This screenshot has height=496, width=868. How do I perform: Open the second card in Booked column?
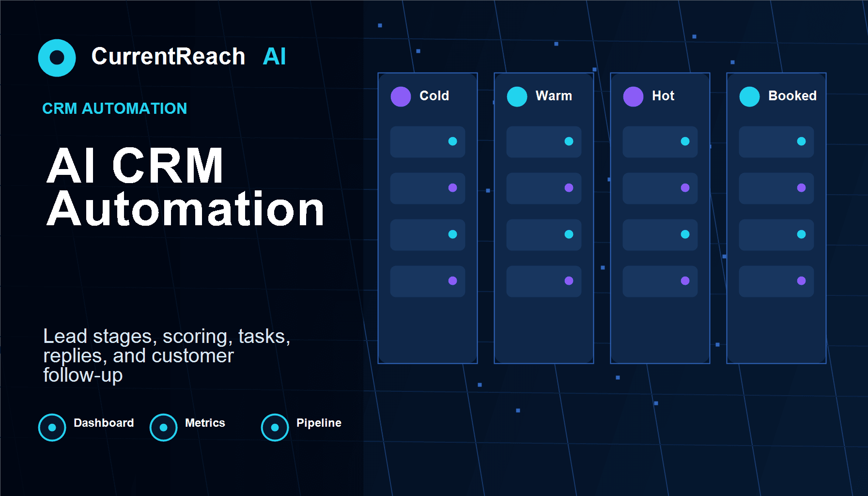pyautogui.click(x=776, y=188)
